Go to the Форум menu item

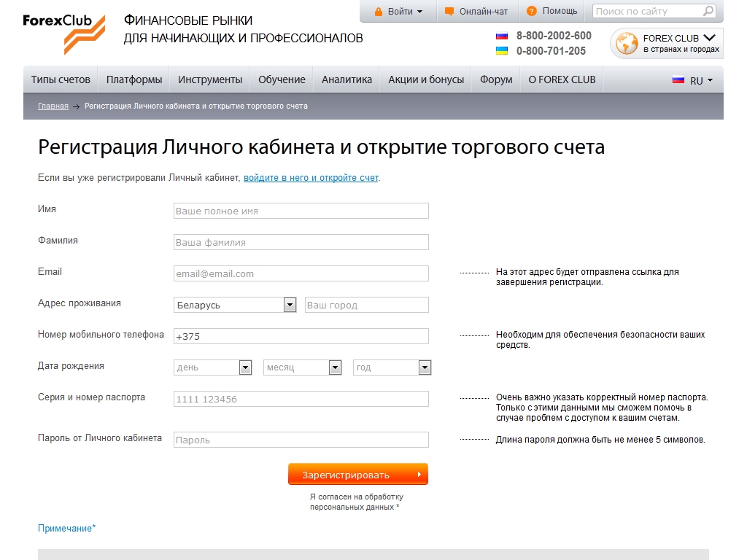click(496, 79)
